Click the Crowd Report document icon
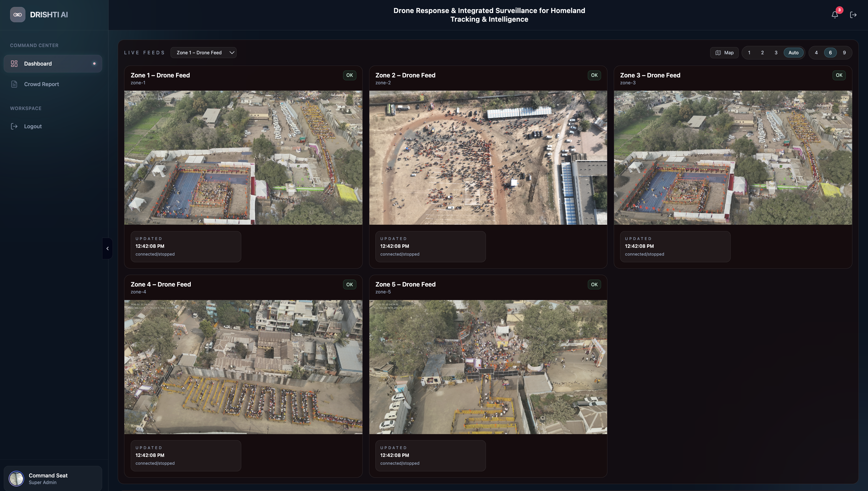The height and width of the screenshot is (491, 868). click(x=14, y=84)
